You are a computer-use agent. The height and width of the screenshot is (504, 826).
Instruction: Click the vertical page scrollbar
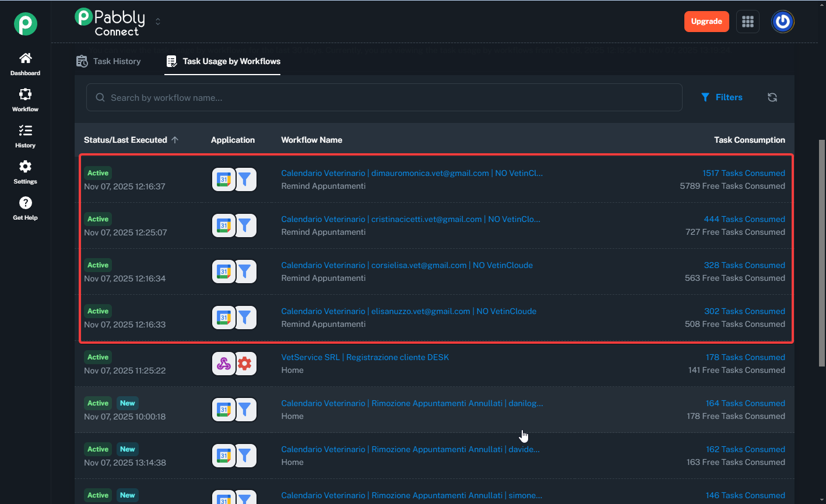click(x=822, y=253)
